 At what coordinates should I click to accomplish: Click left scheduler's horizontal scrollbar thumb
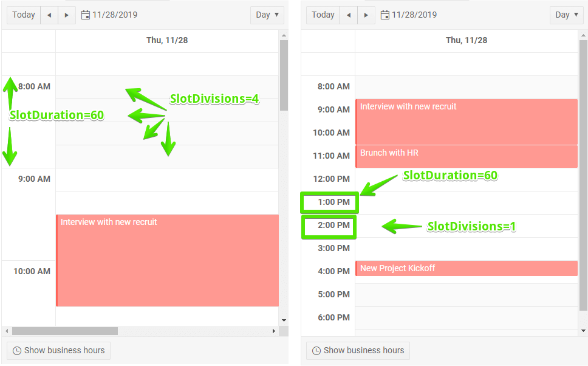pyautogui.click(x=64, y=331)
